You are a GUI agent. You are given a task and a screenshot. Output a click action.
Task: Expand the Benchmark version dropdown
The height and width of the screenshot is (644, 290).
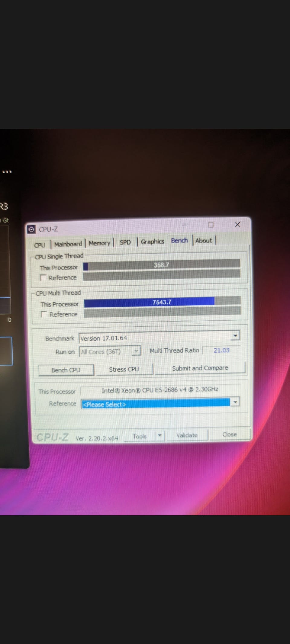pyautogui.click(x=235, y=335)
